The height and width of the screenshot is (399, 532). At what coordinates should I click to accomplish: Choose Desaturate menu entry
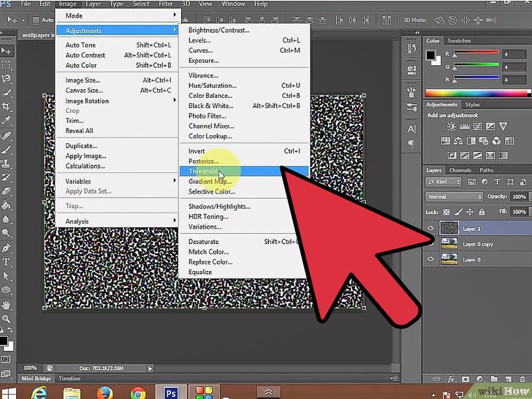click(x=244, y=242)
